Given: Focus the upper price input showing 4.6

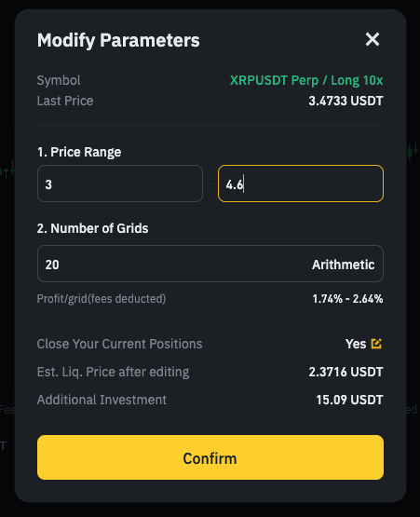Looking at the screenshot, I should point(301,184).
